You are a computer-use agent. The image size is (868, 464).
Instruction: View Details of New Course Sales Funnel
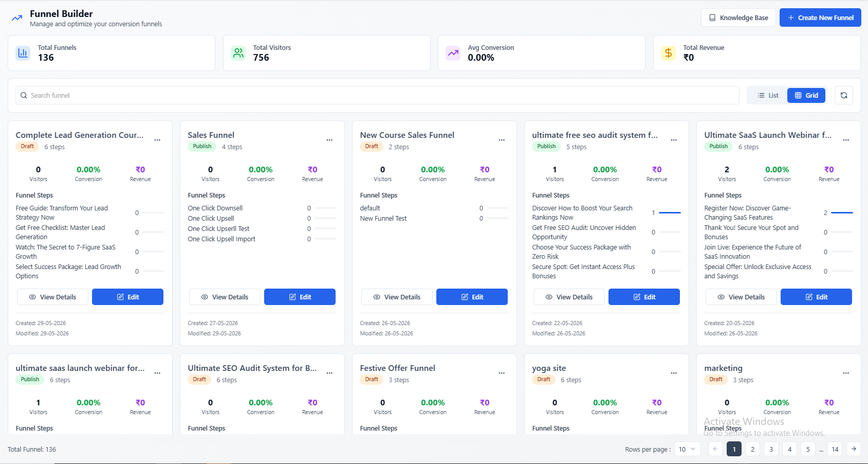(397, 297)
